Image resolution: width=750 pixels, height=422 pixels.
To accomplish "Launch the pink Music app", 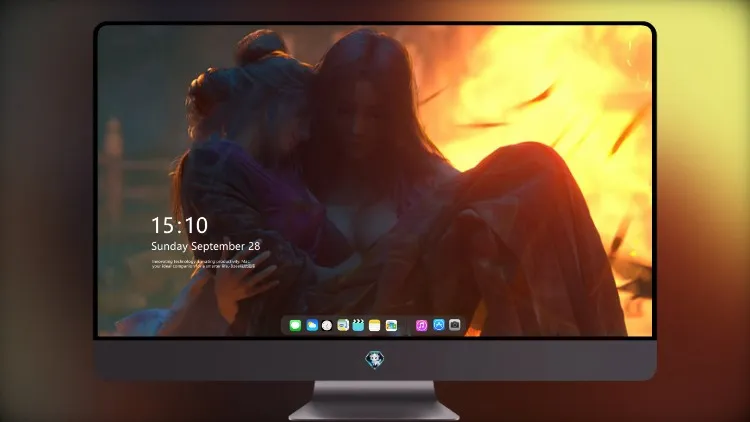I will pos(421,325).
